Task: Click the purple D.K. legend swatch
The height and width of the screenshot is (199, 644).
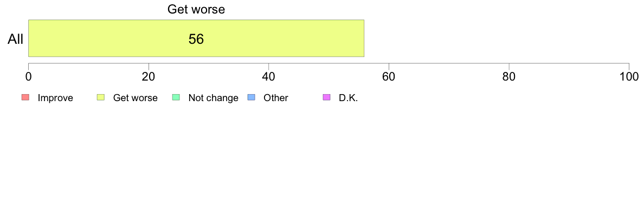Action: (x=326, y=97)
